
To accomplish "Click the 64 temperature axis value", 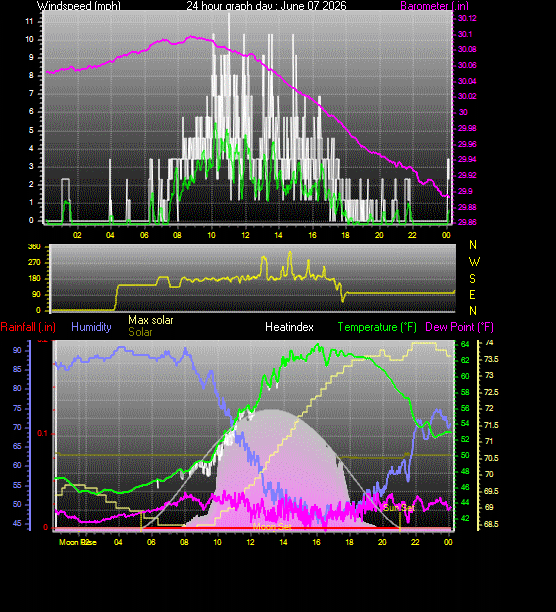I will click(x=465, y=344).
